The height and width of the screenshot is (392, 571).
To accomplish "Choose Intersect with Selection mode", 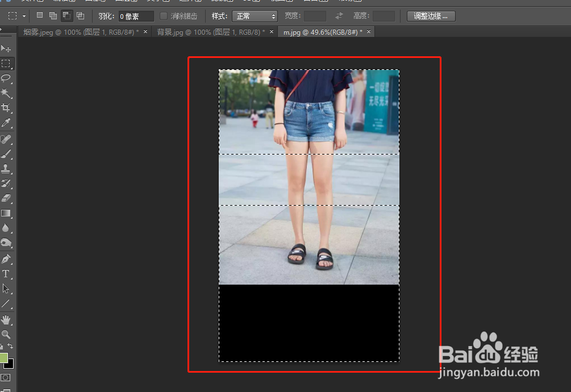I will pyautogui.click(x=81, y=15).
